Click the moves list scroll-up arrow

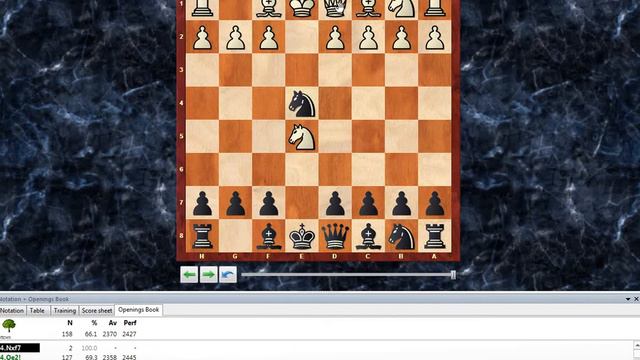click(637, 346)
